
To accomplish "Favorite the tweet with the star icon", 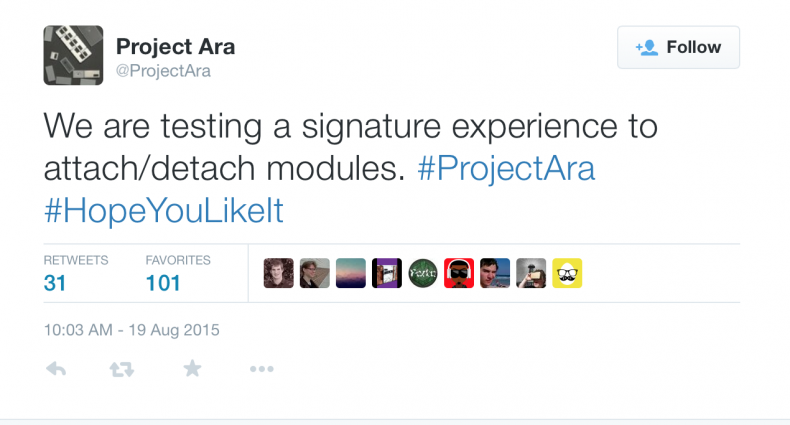I will point(192,370).
